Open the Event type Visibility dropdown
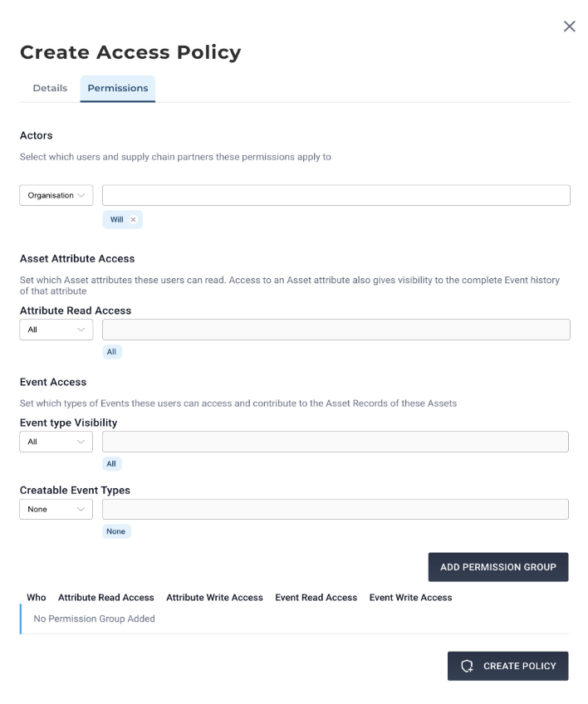The height and width of the screenshot is (704, 588). click(x=56, y=442)
